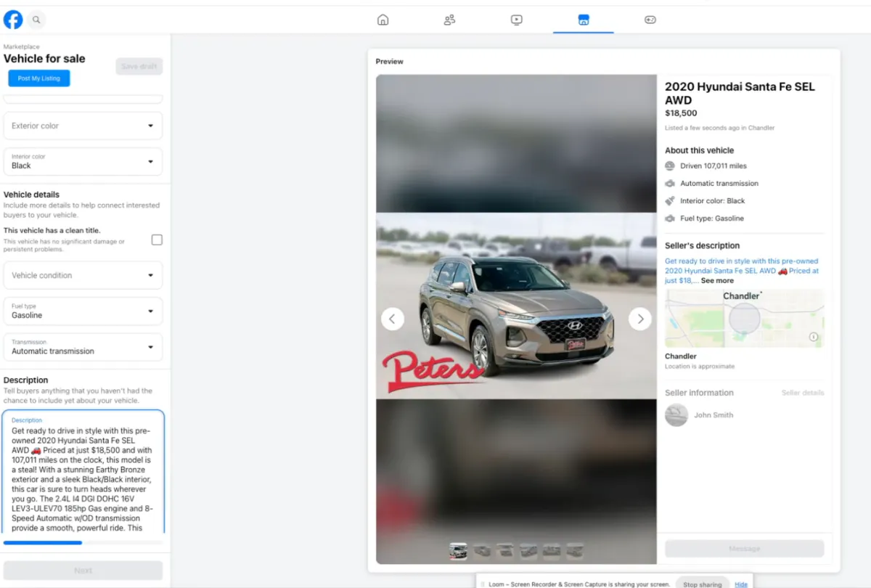The image size is (871, 588).
Task: Show previous photo with left arrow
Action: [393, 318]
